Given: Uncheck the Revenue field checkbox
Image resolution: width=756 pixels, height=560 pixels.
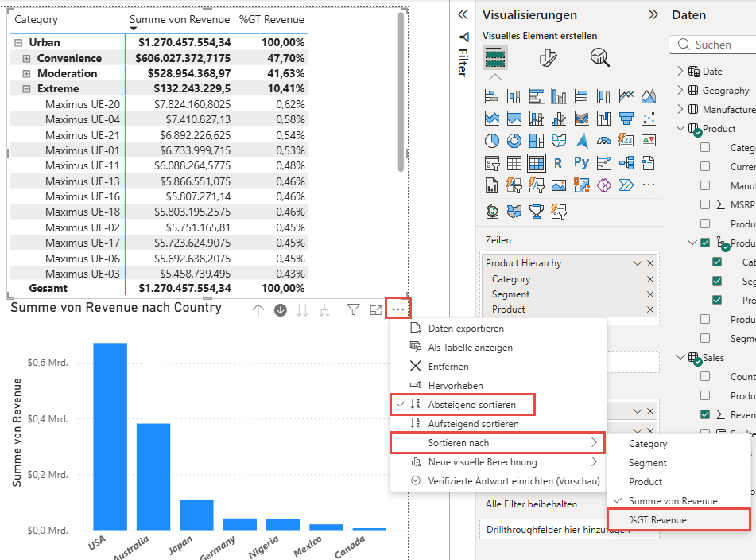Looking at the screenshot, I should (705, 414).
